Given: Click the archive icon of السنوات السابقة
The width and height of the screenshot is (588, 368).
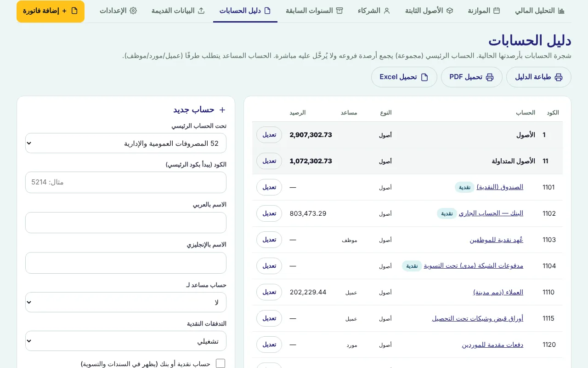Looking at the screenshot, I should coord(339,11).
